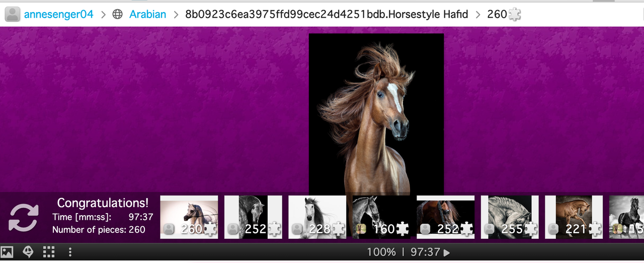
Task: Click the completed horse puzzle image
Action: (x=376, y=114)
